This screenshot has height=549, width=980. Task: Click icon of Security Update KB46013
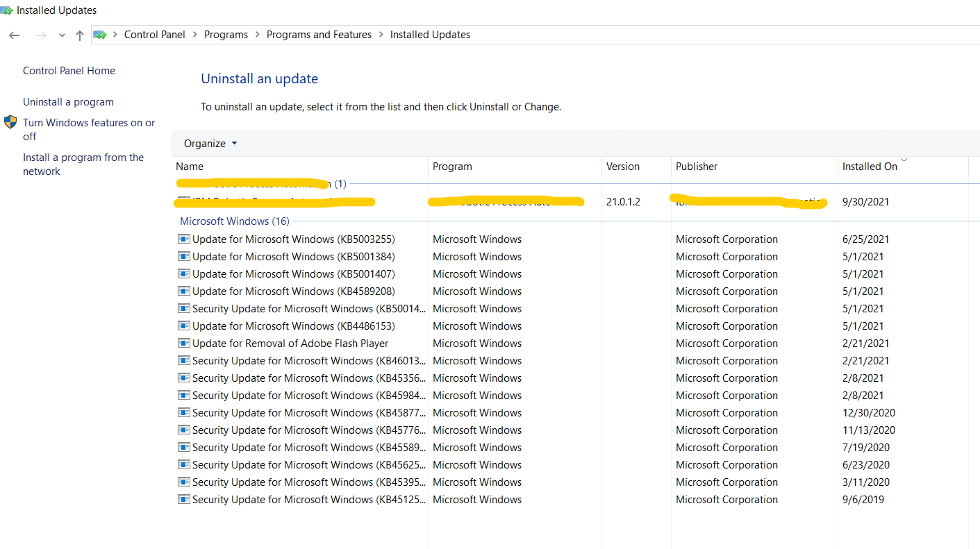pos(184,361)
